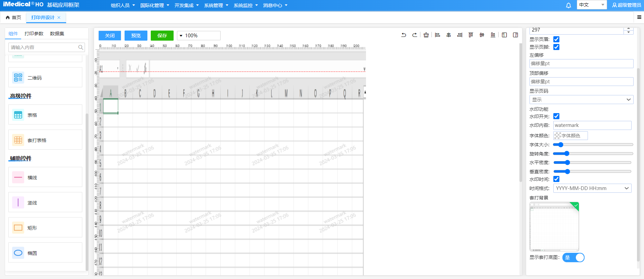Click the green 保存 button
The height and width of the screenshot is (279, 644).
coord(162,36)
